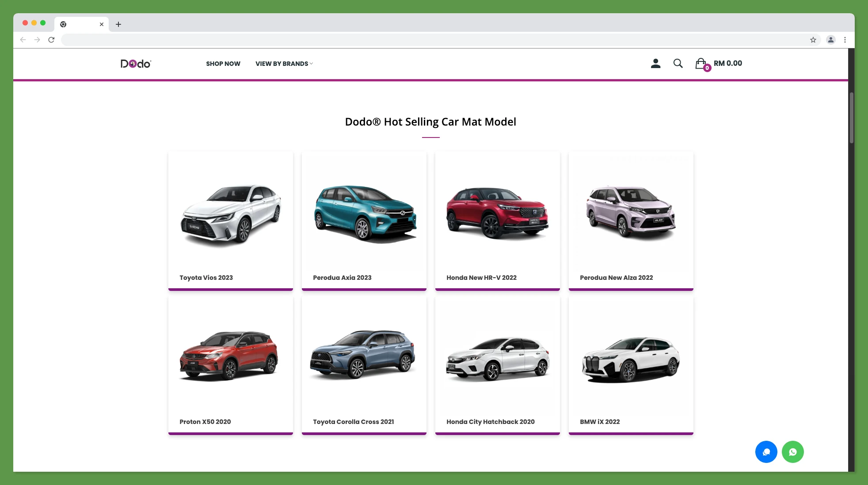Click the search magnifier icon

click(678, 63)
